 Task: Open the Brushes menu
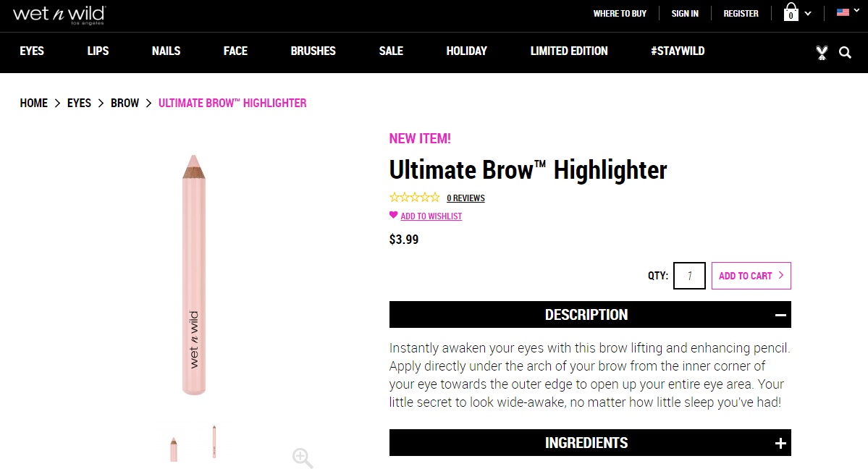[x=313, y=51]
